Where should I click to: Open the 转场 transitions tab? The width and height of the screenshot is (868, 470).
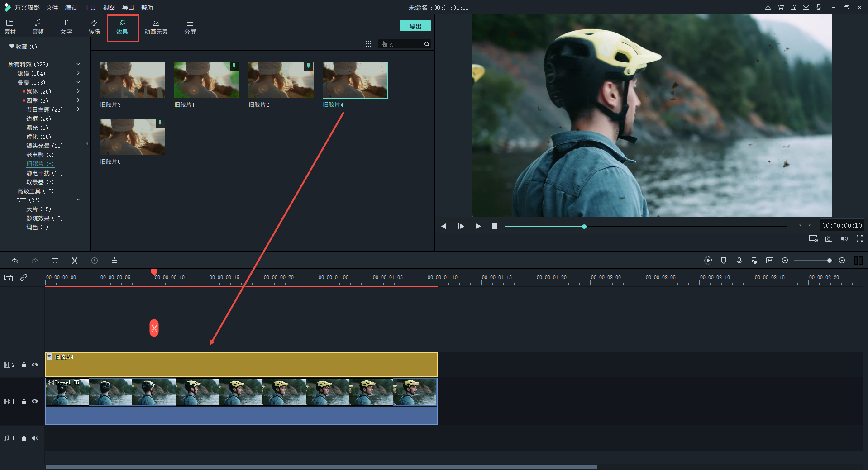94,27
